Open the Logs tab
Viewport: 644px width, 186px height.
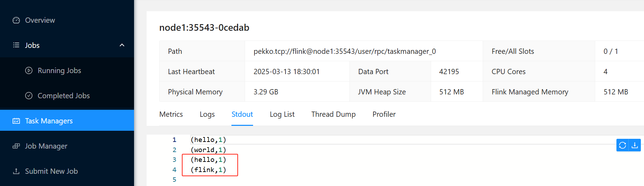coord(207,114)
